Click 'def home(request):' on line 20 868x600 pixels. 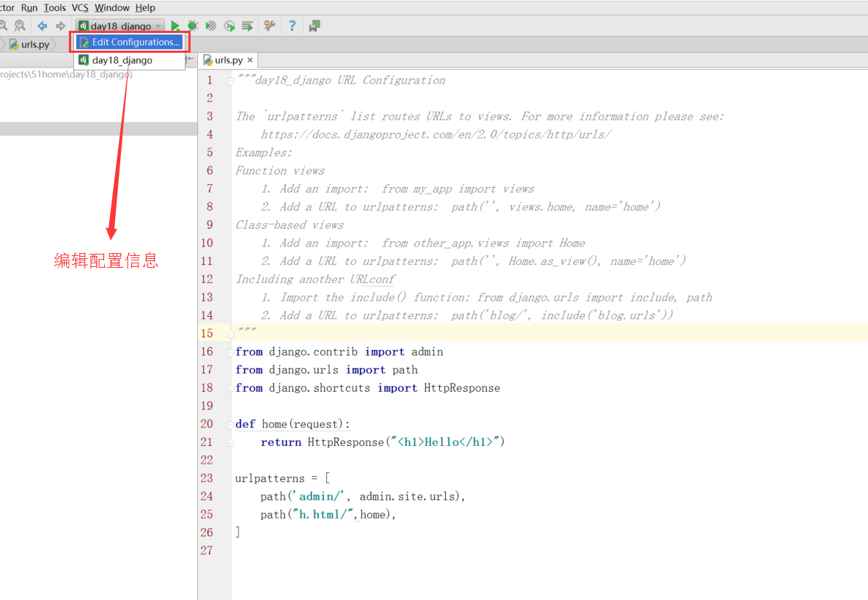click(x=293, y=425)
